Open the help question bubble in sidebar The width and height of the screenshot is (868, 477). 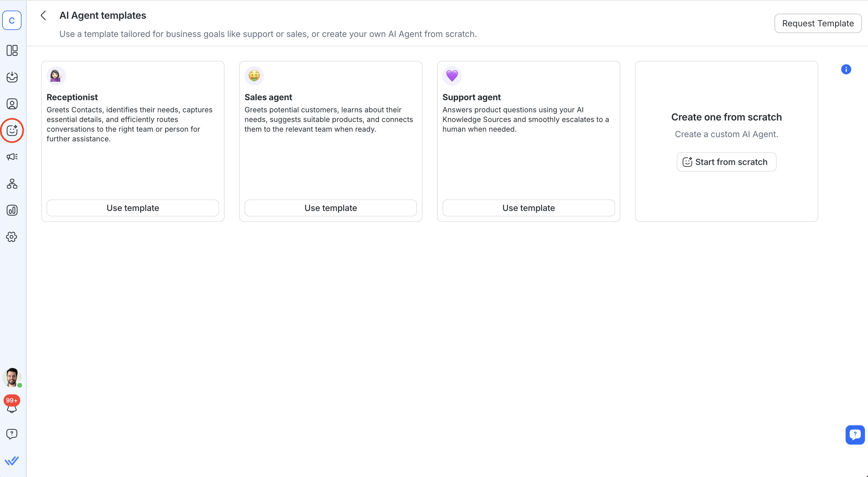(12, 434)
